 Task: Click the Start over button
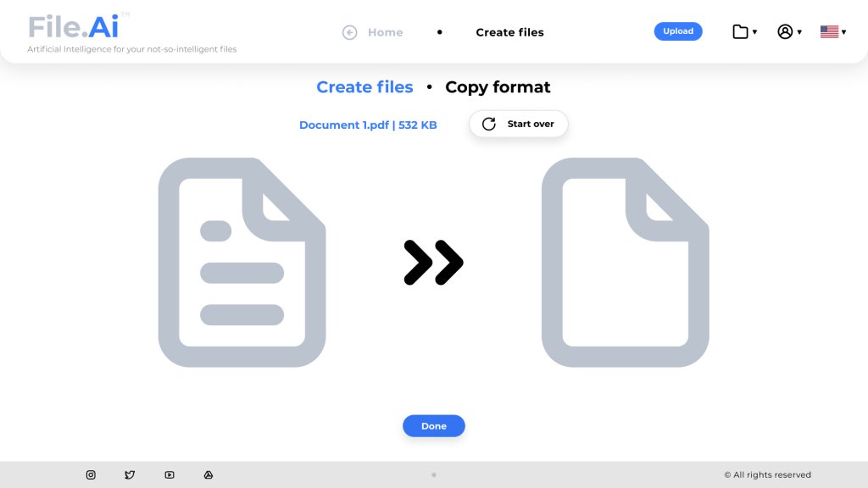[x=519, y=124]
